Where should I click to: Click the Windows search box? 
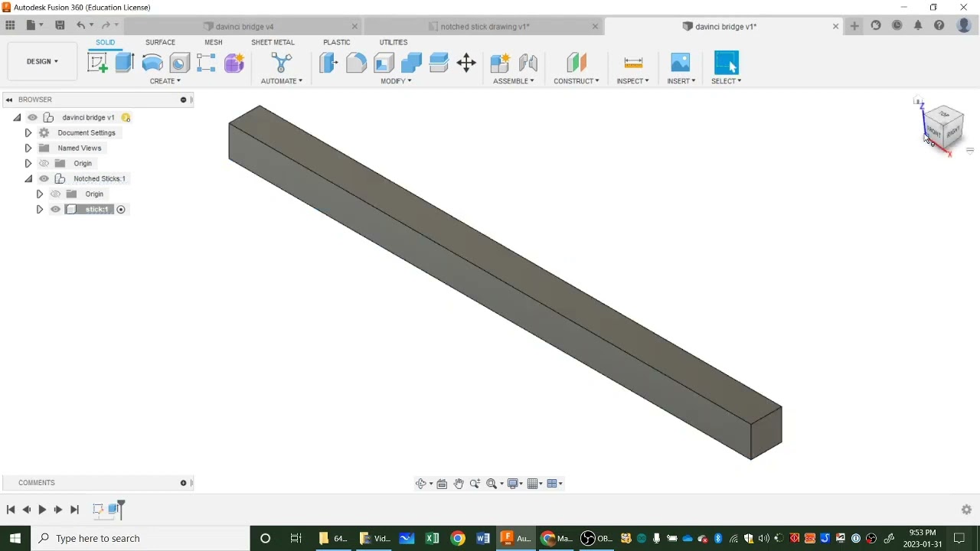tap(140, 538)
